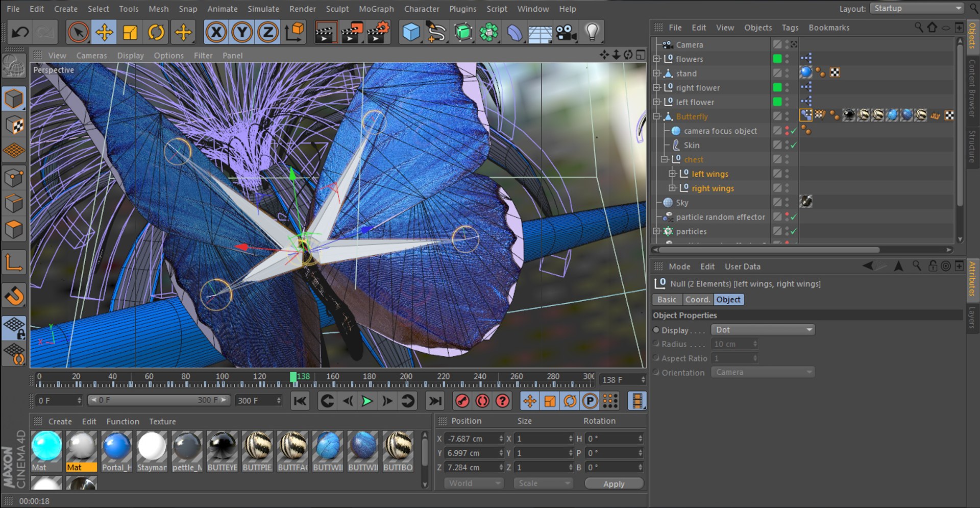Select the cyan Mat material swatch
980x508 pixels.
[x=46, y=451]
